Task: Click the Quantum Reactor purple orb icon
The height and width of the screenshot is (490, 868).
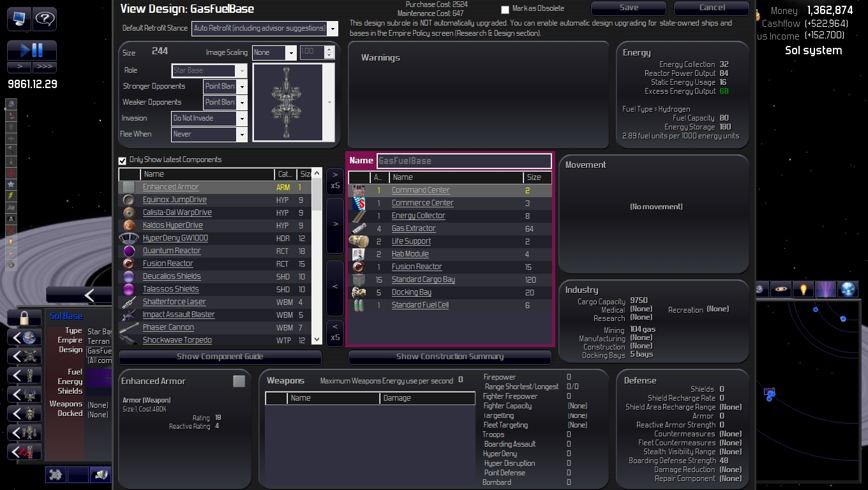Action: click(129, 251)
